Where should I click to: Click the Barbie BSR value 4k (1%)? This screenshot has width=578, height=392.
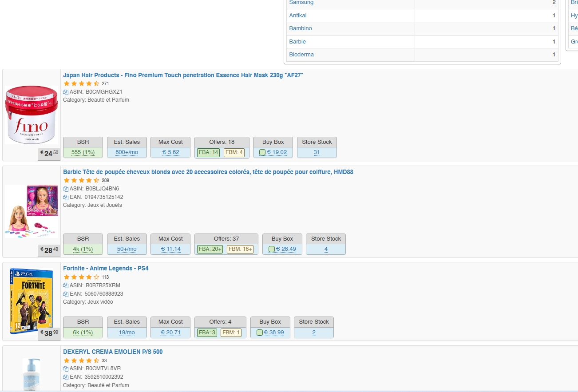click(x=83, y=249)
